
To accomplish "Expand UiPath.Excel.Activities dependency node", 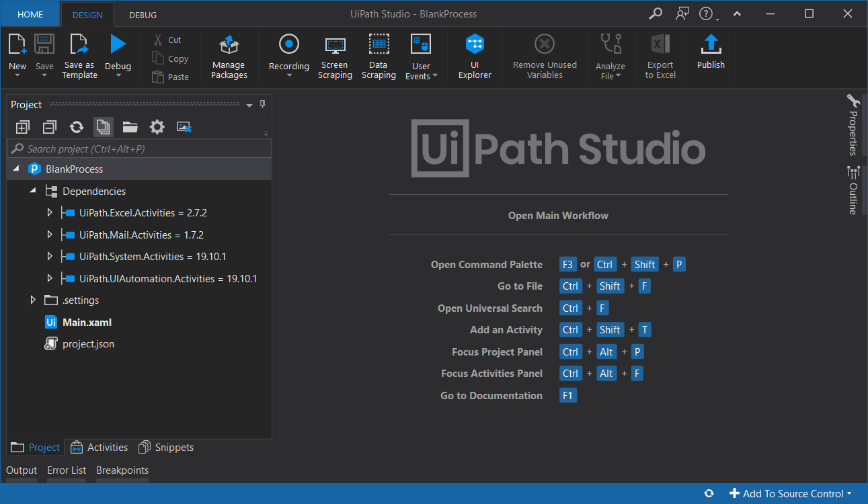I will click(49, 213).
